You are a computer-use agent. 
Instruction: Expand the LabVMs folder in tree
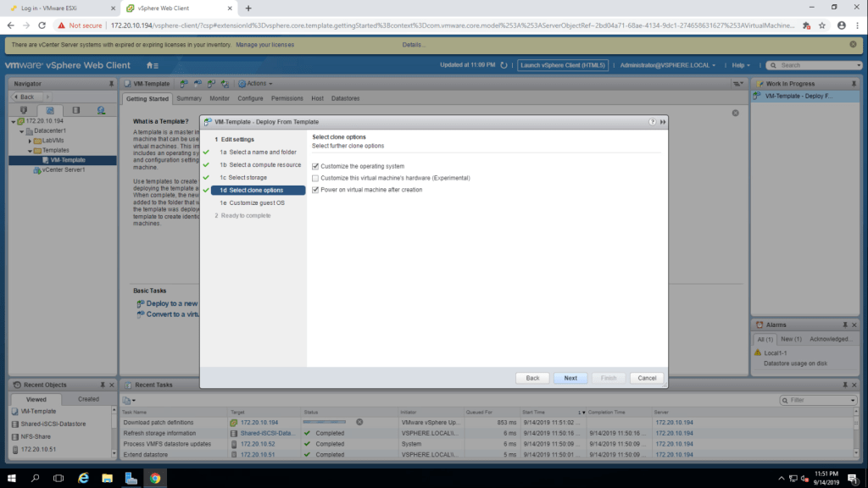31,141
